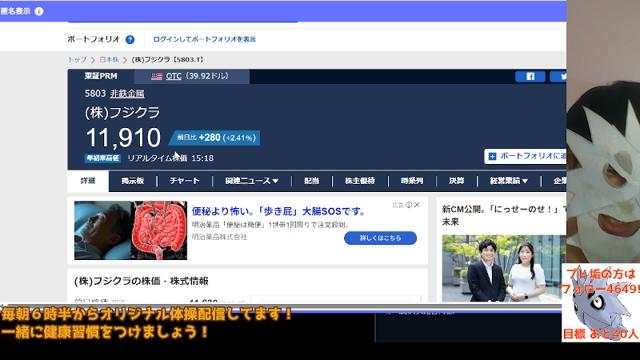Click the 年初来高値 label badge
Viewport: 640px width, 360px height.
(x=102, y=158)
